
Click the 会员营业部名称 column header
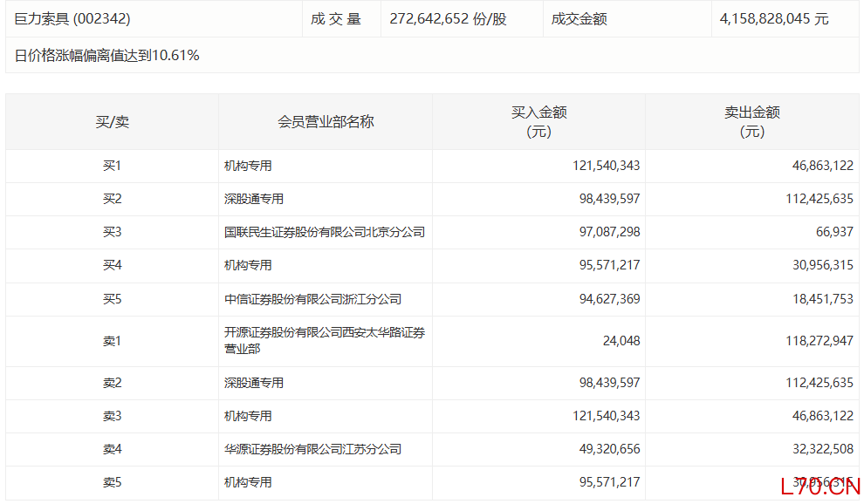326,122
